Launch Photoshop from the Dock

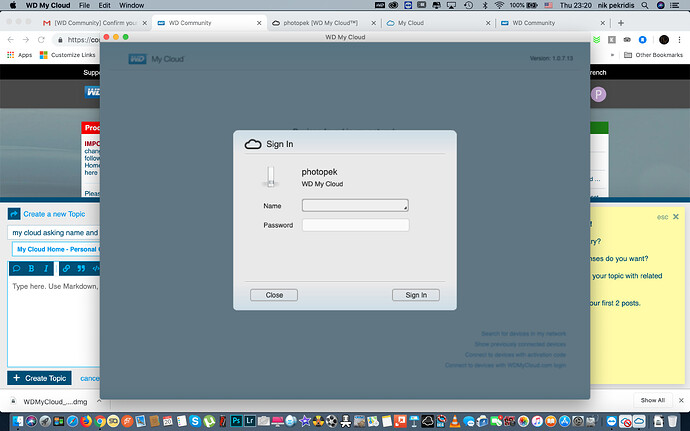pyautogui.click(x=236, y=421)
